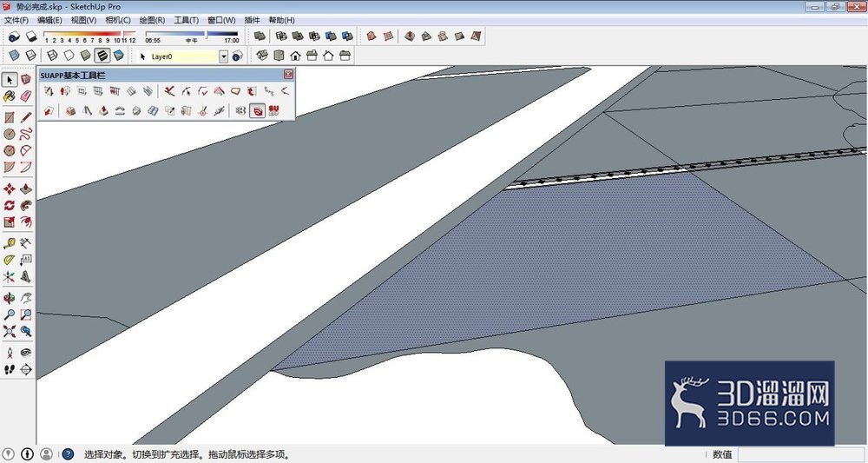Image resolution: width=868 pixels, height=463 pixels.
Task: Open the Layer Manager icon
Action: pyautogui.click(x=238, y=56)
